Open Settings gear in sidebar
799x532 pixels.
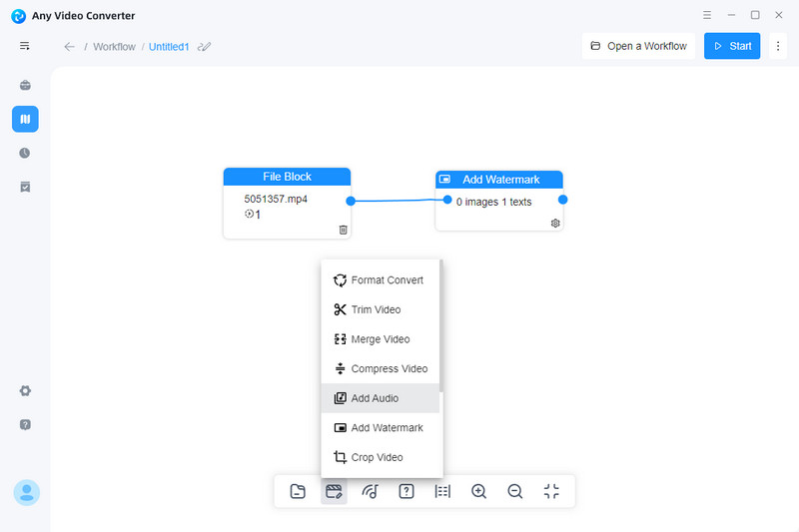click(25, 391)
